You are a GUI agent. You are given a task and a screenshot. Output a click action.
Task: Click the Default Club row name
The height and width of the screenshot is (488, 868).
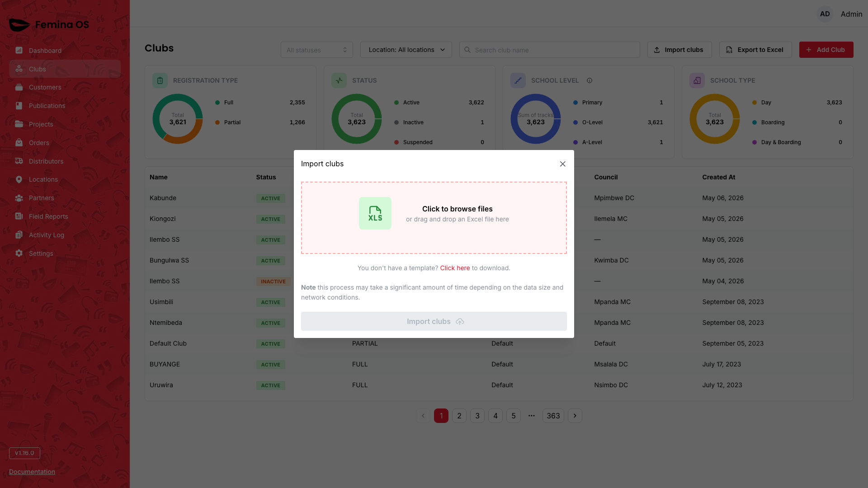click(x=168, y=343)
